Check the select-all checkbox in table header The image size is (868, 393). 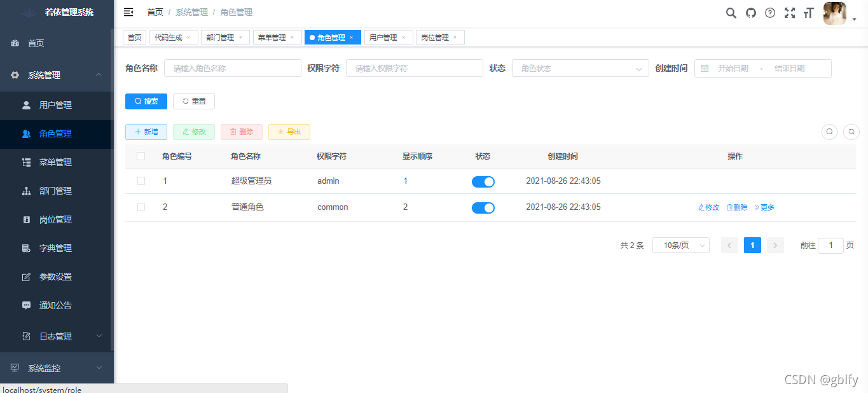[x=141, y=156]
